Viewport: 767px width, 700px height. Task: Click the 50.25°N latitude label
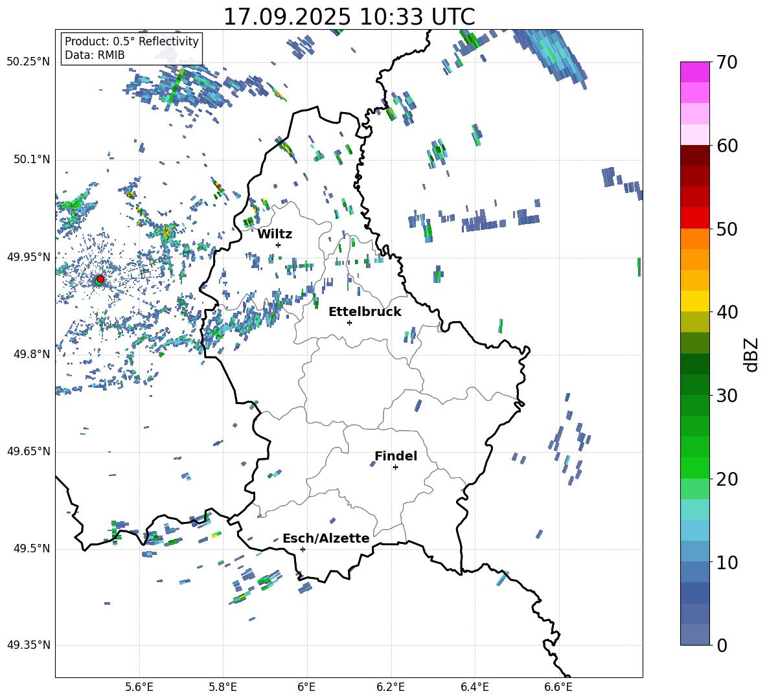tap(29, 62)
